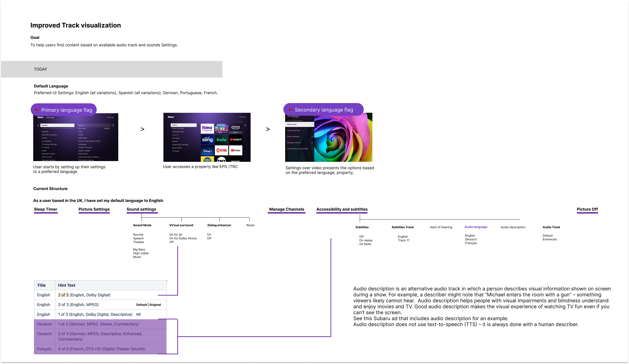
Task: Select the Sound settings heading
Action: (x=141, y=209)
